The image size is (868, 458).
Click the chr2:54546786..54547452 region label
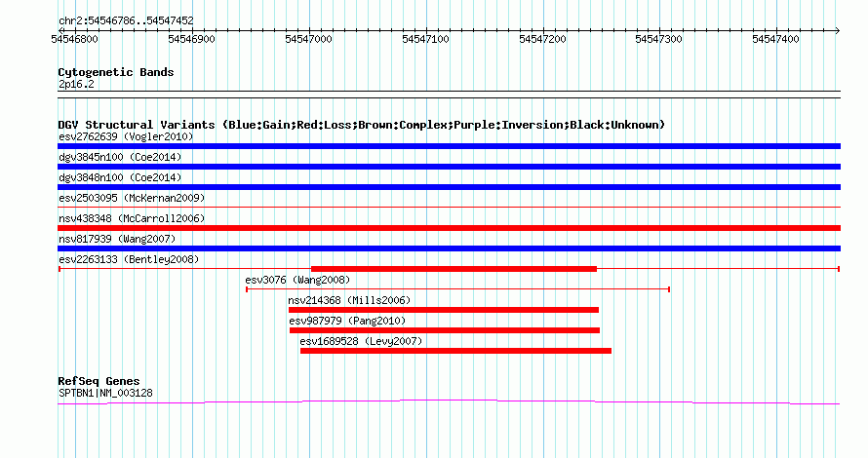[126, 21]
